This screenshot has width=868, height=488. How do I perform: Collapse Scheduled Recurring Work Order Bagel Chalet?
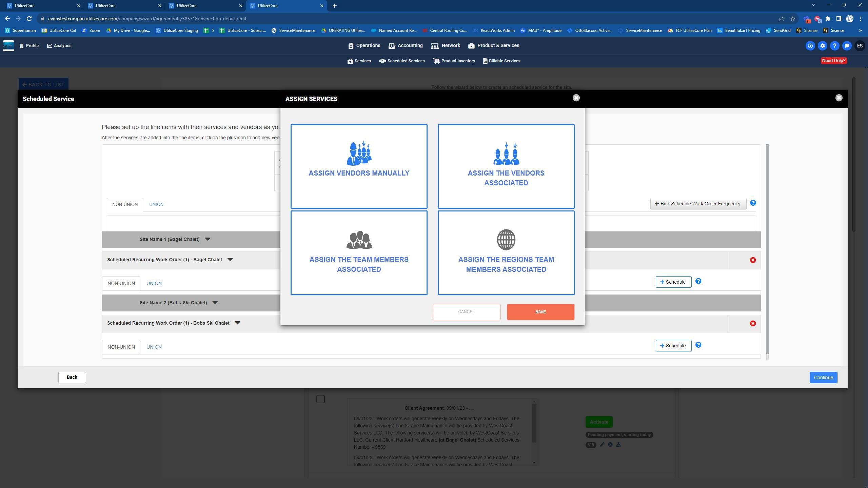point(230,260)
